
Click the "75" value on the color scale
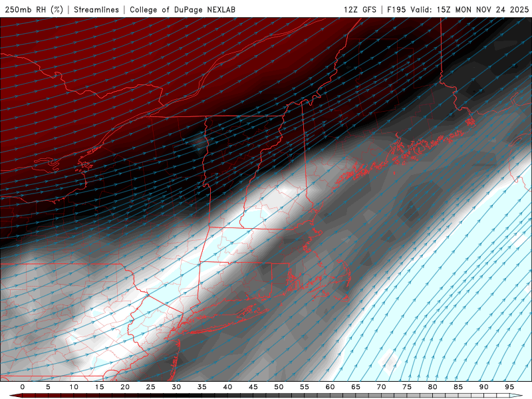coord(407,387)
